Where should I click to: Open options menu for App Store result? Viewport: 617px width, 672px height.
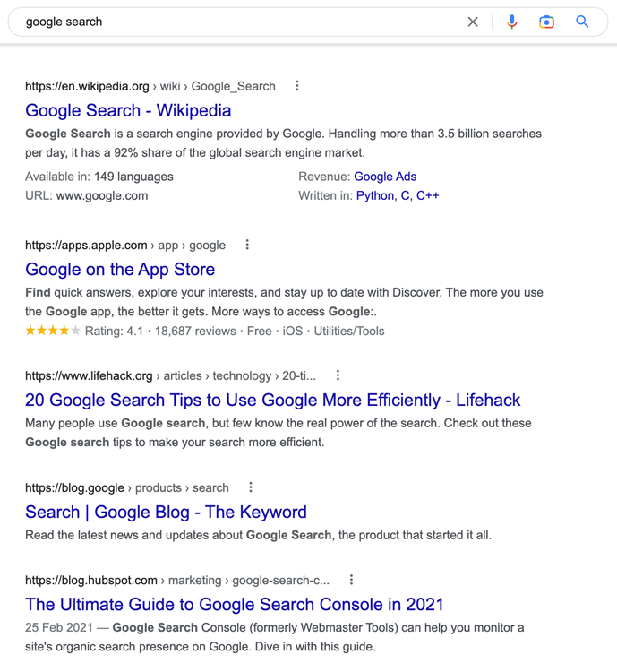[247, 245]
